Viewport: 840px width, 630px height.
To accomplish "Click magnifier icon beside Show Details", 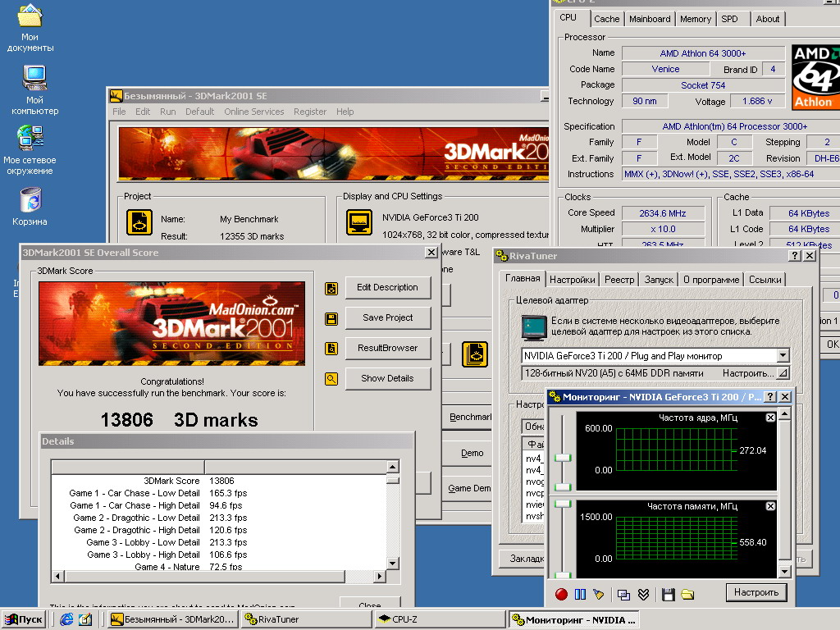I will click(x=331, y=379).
